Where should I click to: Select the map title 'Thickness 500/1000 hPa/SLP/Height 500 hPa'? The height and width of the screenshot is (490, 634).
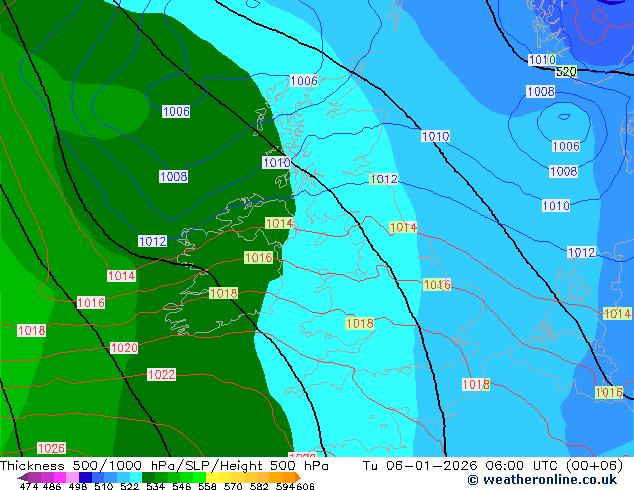tap(164, 466)
